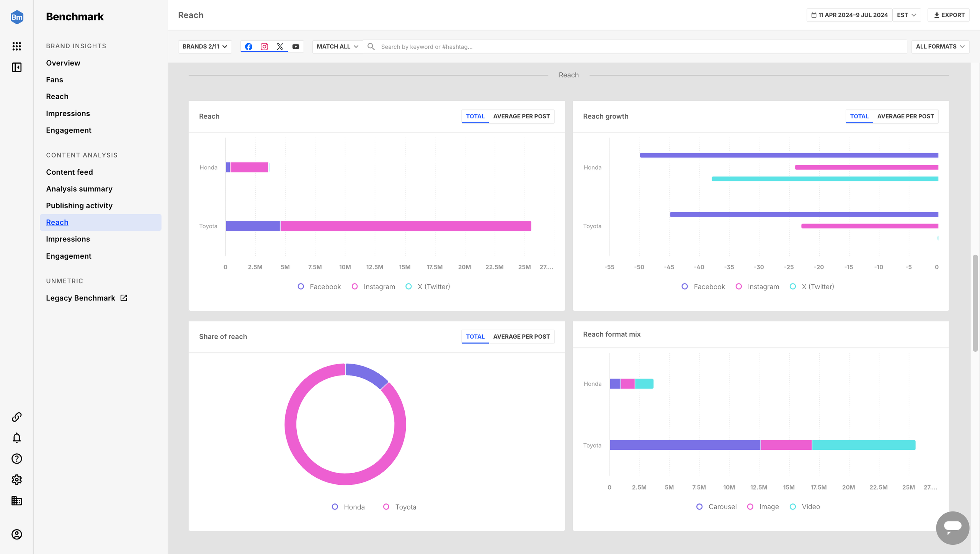Collapse the sidebar panel icon
Image resolution: width=980 pixels, height=554 pixels.
pyautogui.click(x=16, y=67)
